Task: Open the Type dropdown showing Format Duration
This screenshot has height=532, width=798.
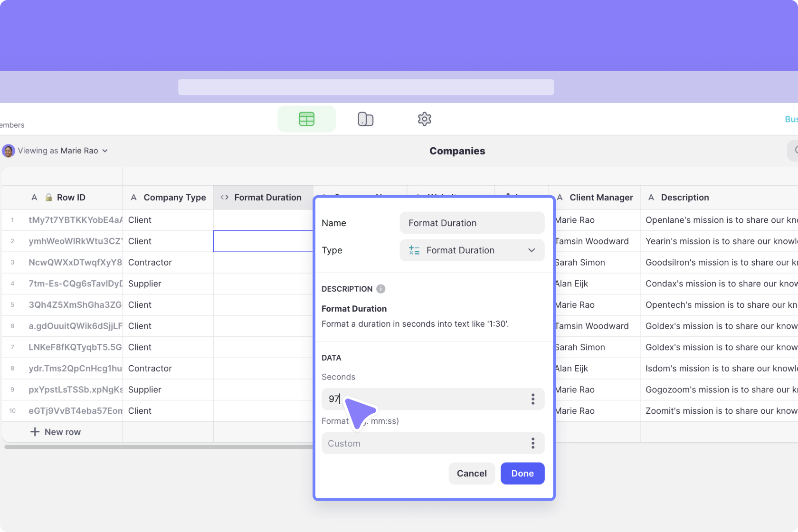Action: [x=472, y=250]
